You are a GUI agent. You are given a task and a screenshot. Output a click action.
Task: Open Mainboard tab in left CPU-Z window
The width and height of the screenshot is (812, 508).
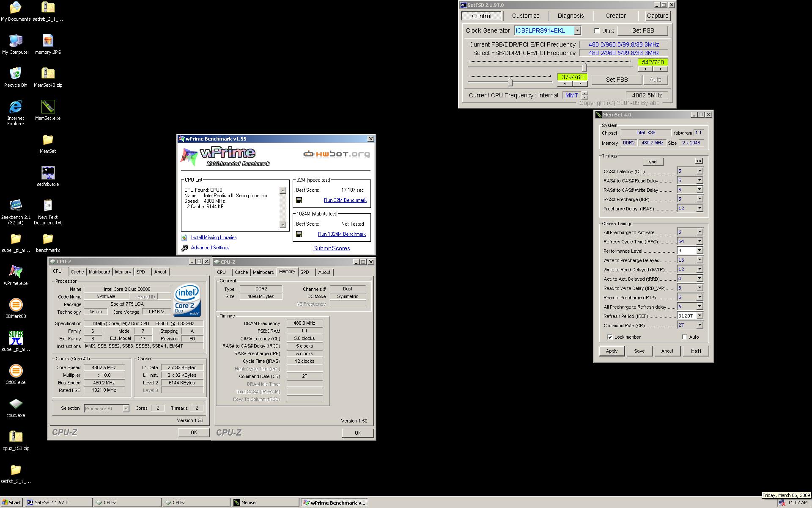click(x=99, y=272)
